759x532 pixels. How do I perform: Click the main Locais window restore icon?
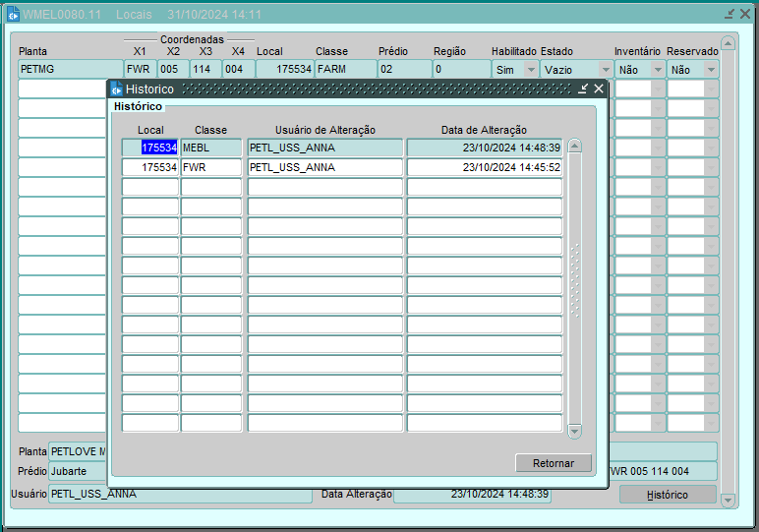tap(730, 15)
